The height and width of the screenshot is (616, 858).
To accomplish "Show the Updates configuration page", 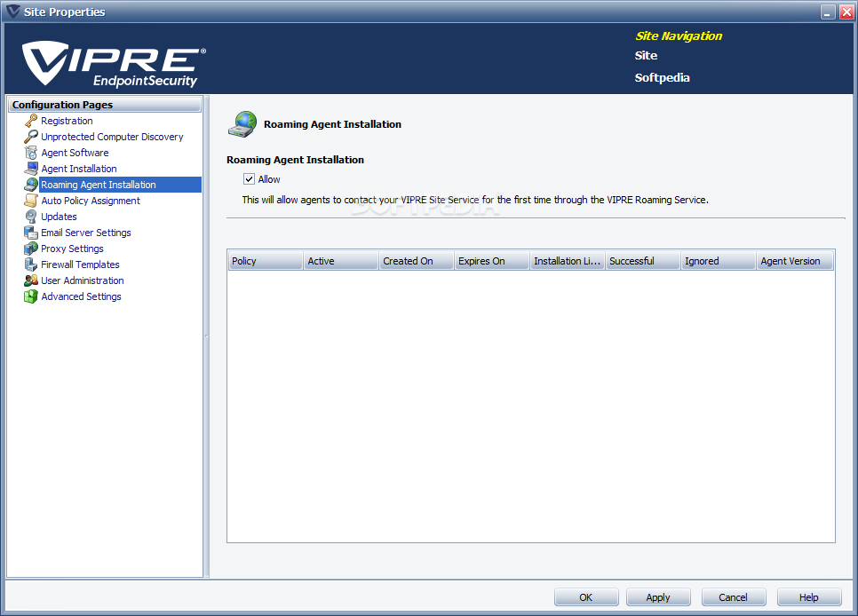I will coord(60,217).
